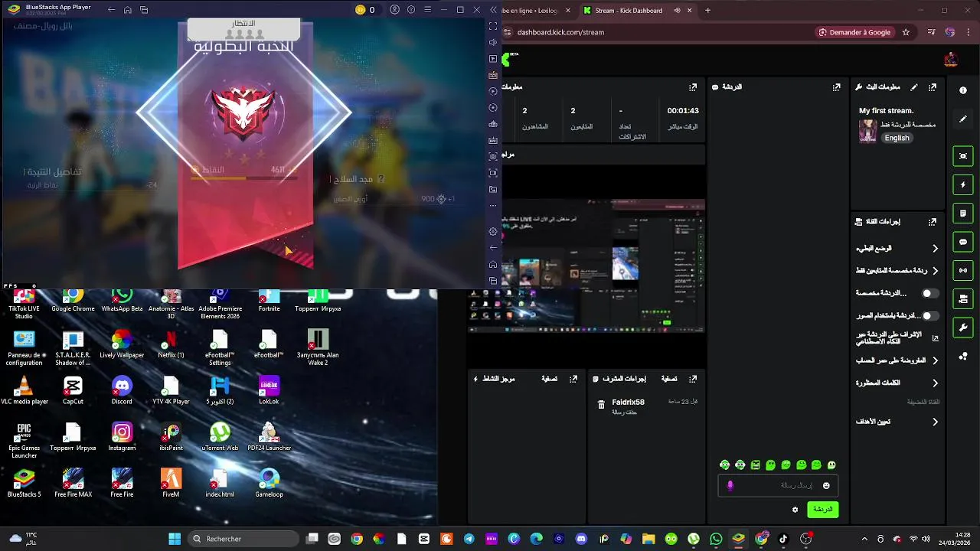Open BlueStacks account profile icon

tap(395, 10)
